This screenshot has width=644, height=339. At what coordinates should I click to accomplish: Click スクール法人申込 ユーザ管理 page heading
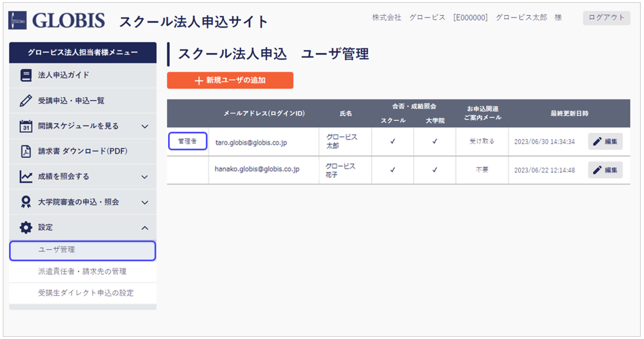coord(273,54)
